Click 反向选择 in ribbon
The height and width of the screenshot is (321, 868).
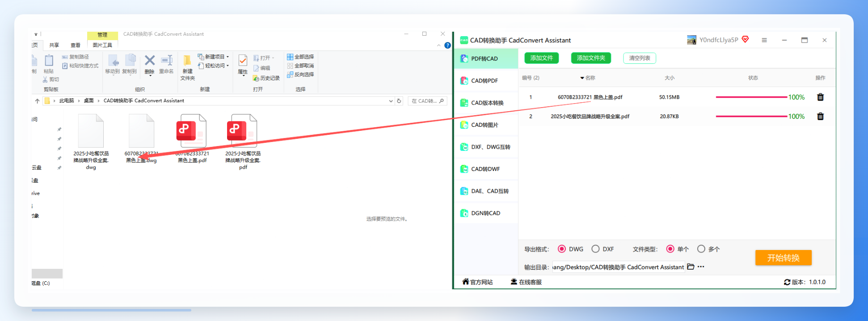[300, 75]
